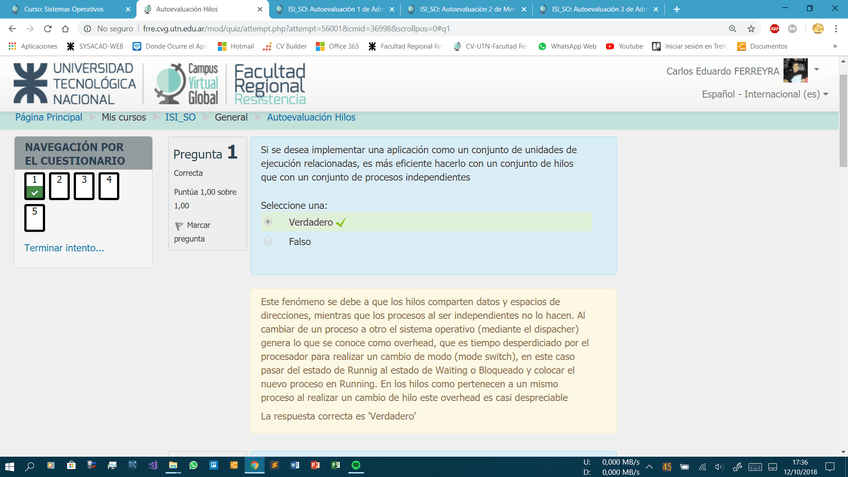
Task: Open the Windows Start menu
Action: [9, 466]
